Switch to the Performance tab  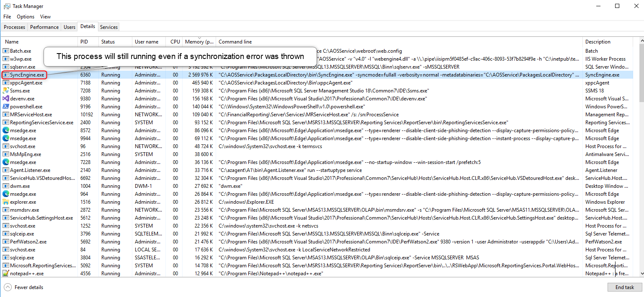pyautogui.click(x=44, y=27)
